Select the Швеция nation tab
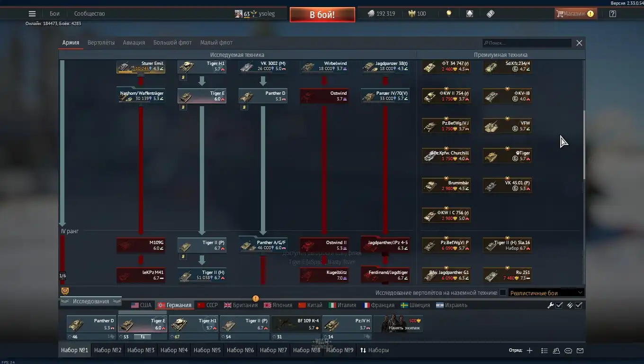Viewport: 644px width, 364px height. pos(415,305)
